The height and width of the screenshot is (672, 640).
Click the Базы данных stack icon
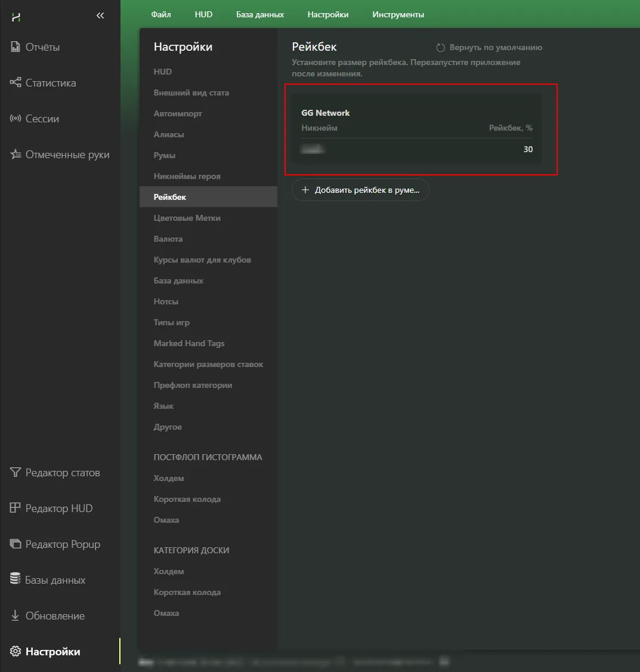coord(16,580)
